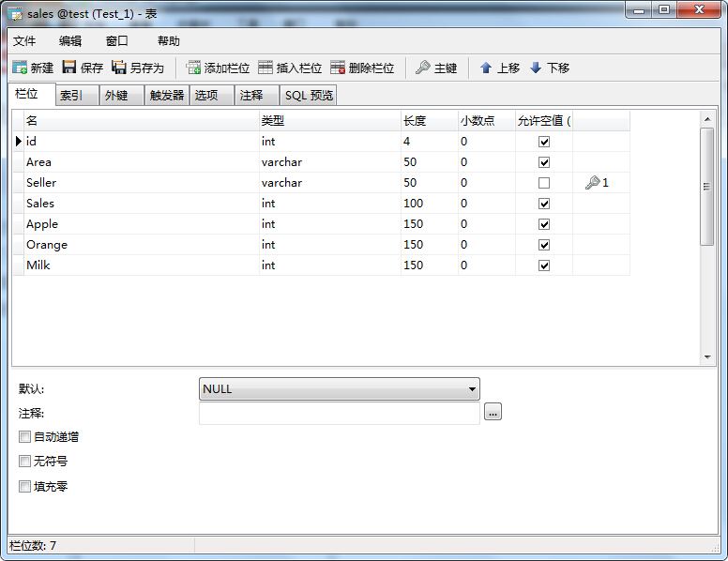Switch to the 触发器 tab
The width and height of the screenshot is (728, 561).
coord(167,95)
